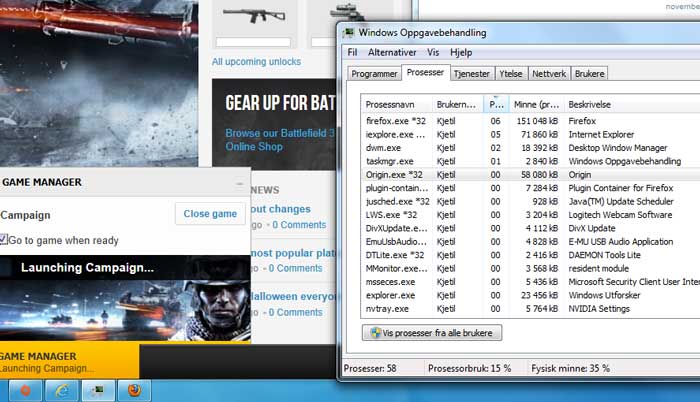Open All upcoming unlocks link
The image size is (700, 402).
point(256,62)
